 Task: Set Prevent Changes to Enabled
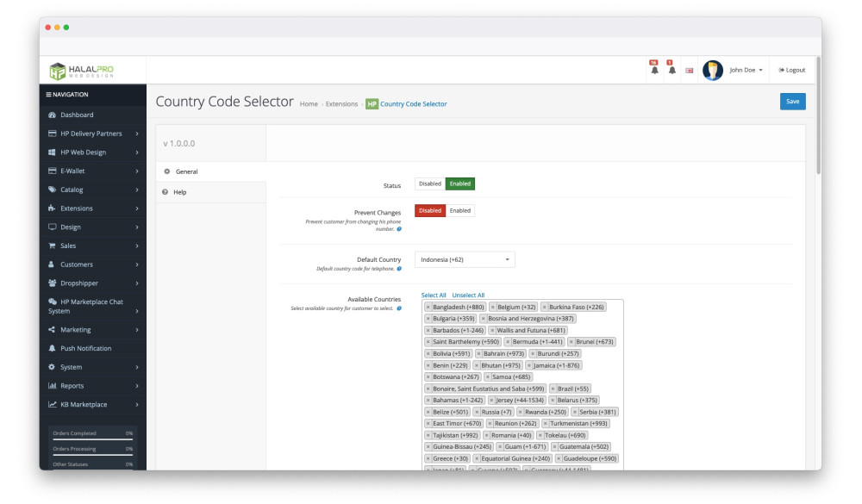tap(460, 210)
